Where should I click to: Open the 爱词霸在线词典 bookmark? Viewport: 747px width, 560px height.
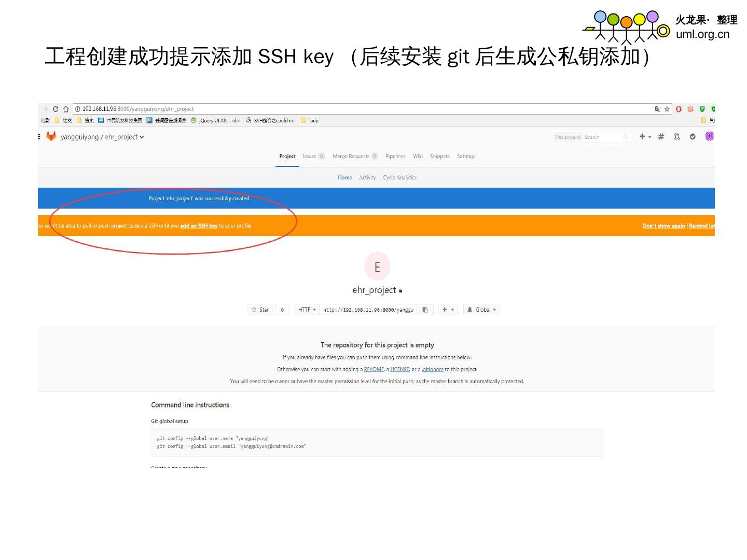pyautogui.click(x=166, y=120)
